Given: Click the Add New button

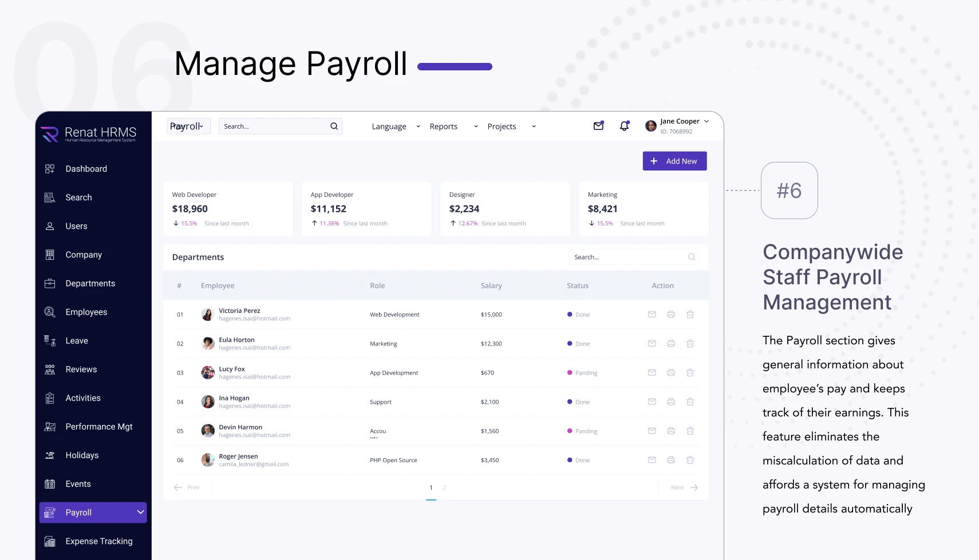Looking at the screenshot, I should [674, 161].
